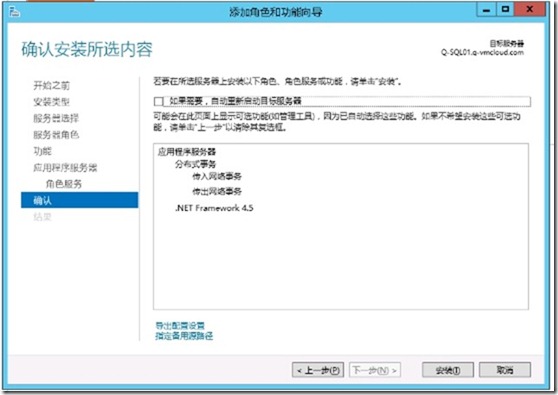Close the 添加角色和功能向导 window
The image size is (558, 395).
(530, 10)
